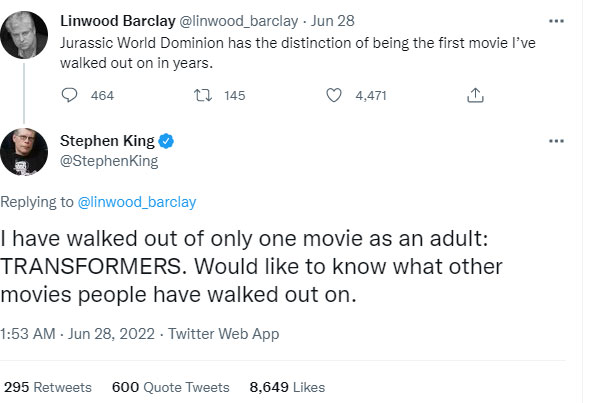This screenshot has height=403, width=601.
Task: Like Linwood Barclay's Jurassic World tweet
Action: 336,95
